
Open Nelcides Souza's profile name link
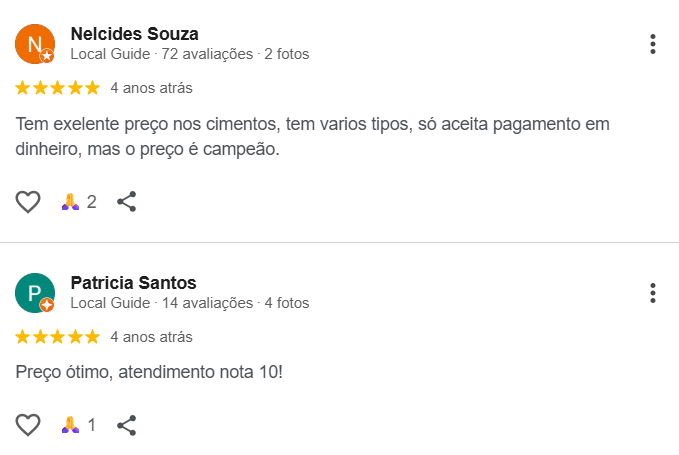134,34
